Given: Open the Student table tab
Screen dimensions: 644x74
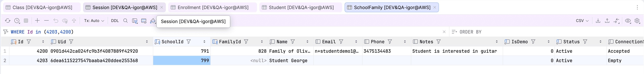Looking at the screenshot, I should click(x=301, y=8).
